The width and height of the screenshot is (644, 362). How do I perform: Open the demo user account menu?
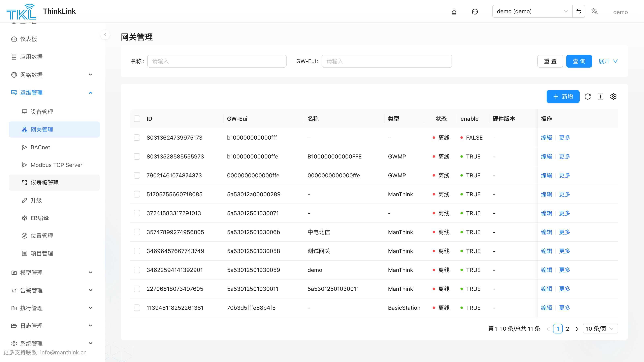point(620,12)
